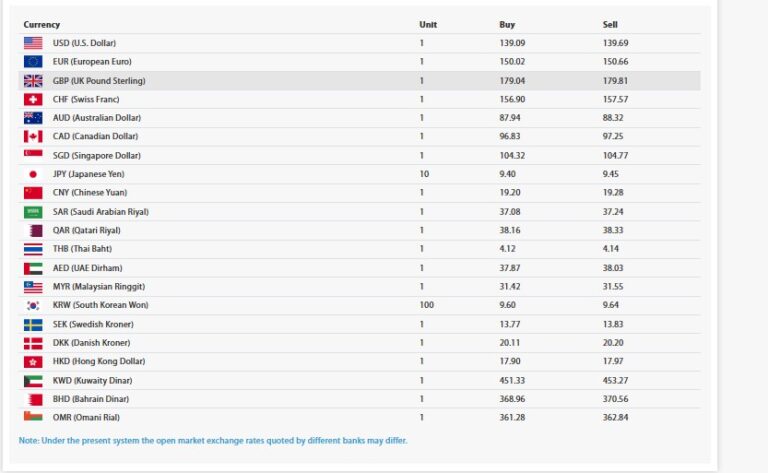
Task: Click the Sell column header
Action: [610, 24]
